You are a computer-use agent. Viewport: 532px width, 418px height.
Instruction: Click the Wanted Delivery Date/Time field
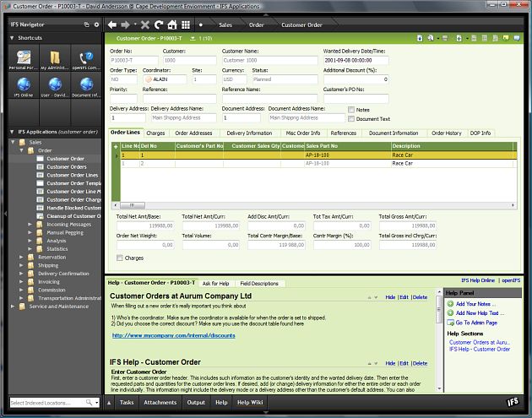356,61
